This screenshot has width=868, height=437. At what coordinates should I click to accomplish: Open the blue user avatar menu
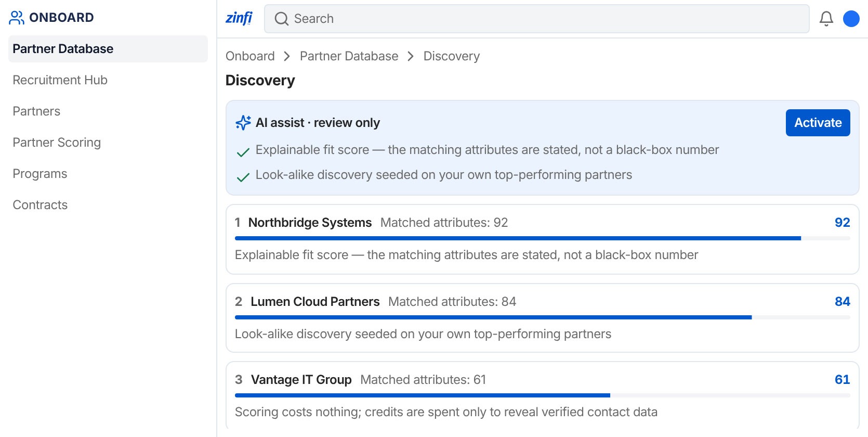click(851, 19)
